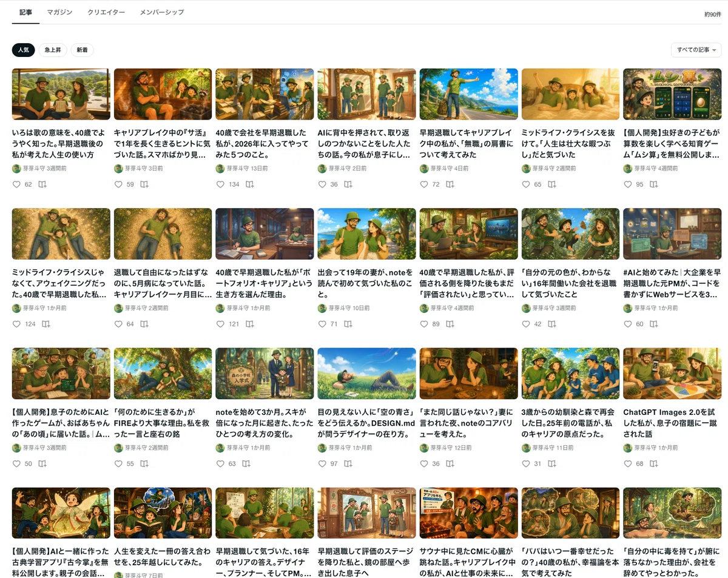Click the heart for the 出会って19年の妻 article
Screen dimensions: 728x578
click(322, 324)
